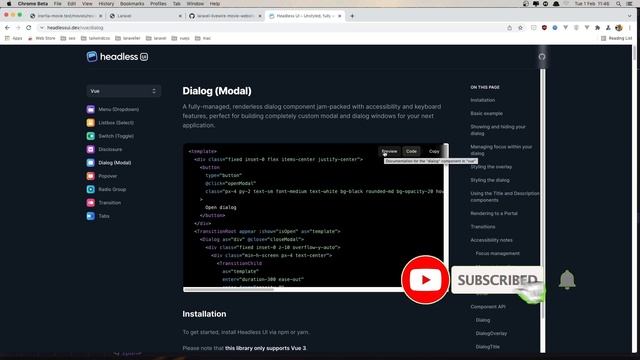Open the tab search chevron
The width and height of the screenshot is (640, 360).
pos(629,16)
